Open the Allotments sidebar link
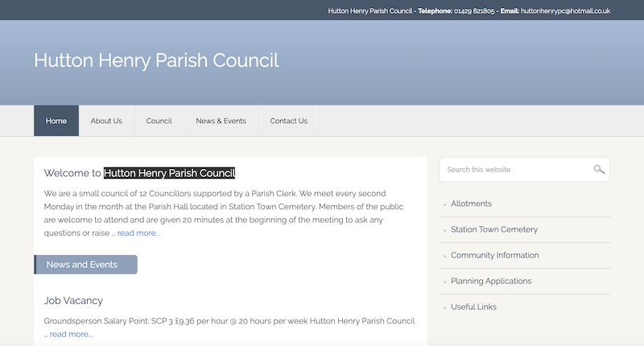 point(471,204)
